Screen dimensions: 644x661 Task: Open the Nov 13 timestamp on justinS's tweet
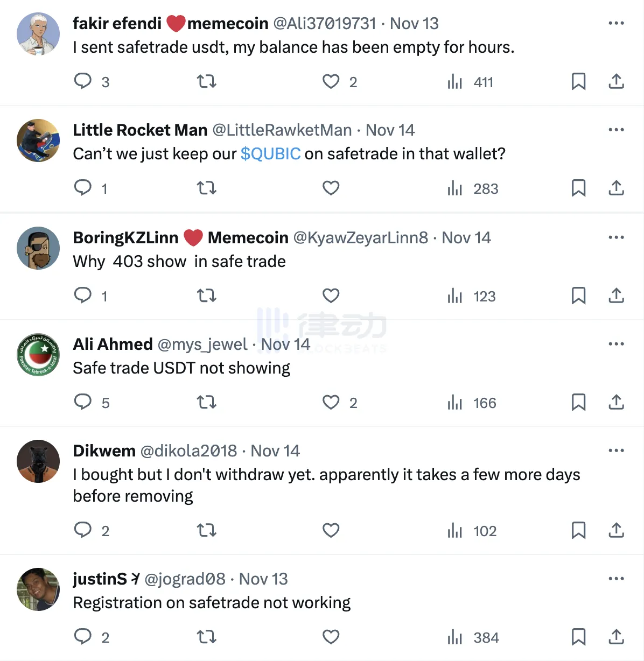263,579
